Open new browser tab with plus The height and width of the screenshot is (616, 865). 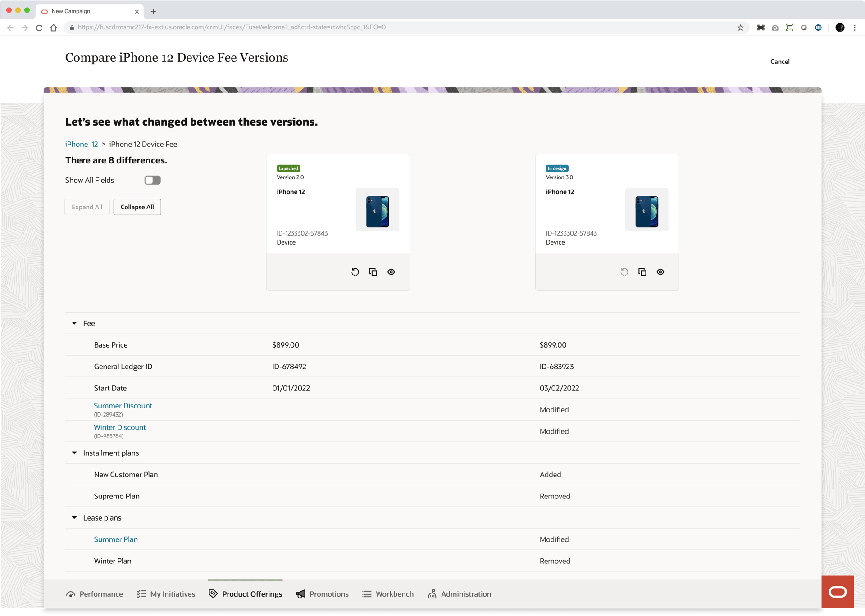[x=153, y=12]
